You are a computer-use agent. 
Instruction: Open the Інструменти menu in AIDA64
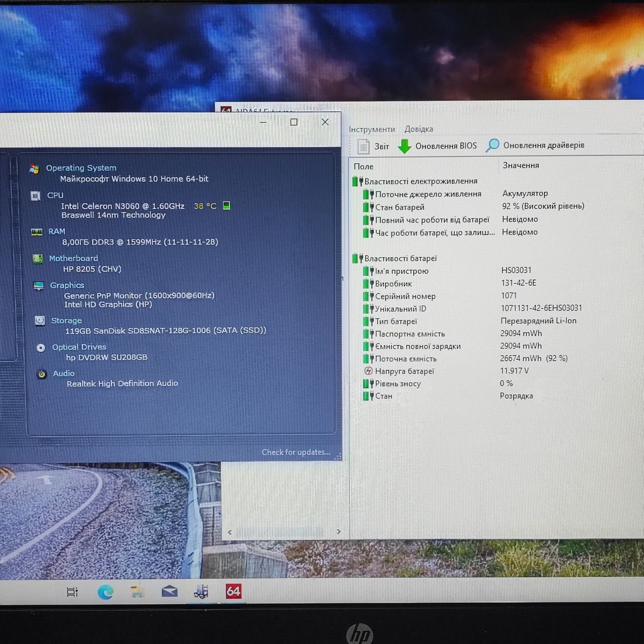[x=372, y=129]
